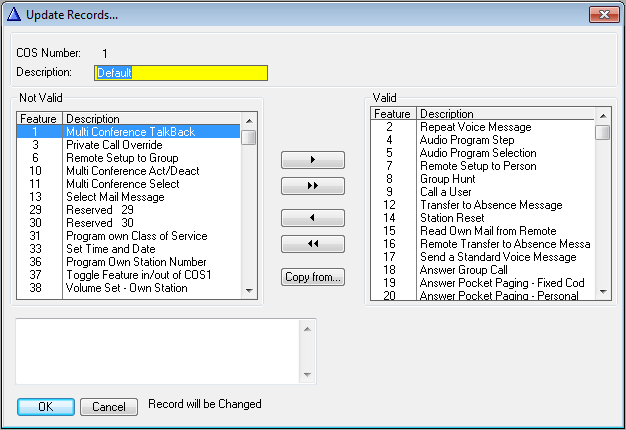Click inside the empty notes text box
Viewport: 626px width, 430px height.
pos(158,351)
